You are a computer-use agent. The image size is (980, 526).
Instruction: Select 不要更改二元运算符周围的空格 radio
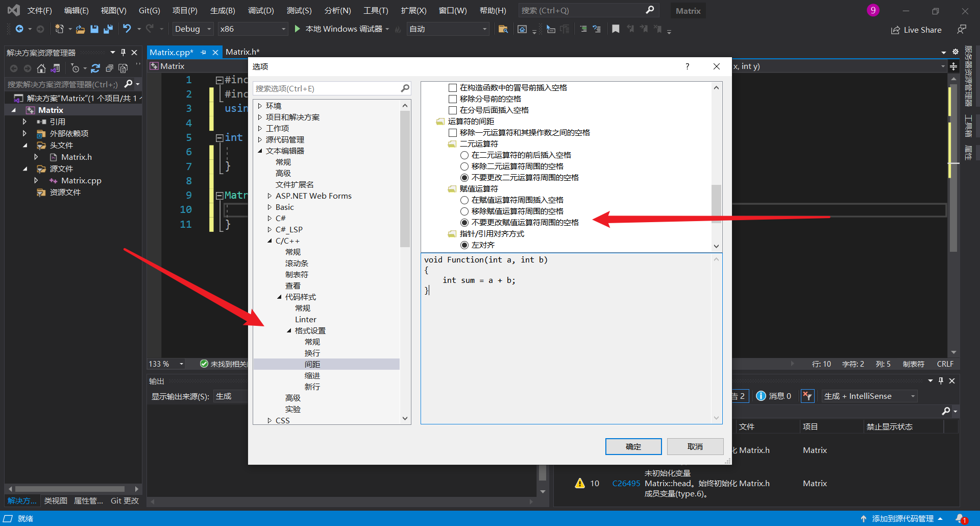(464, 178)
